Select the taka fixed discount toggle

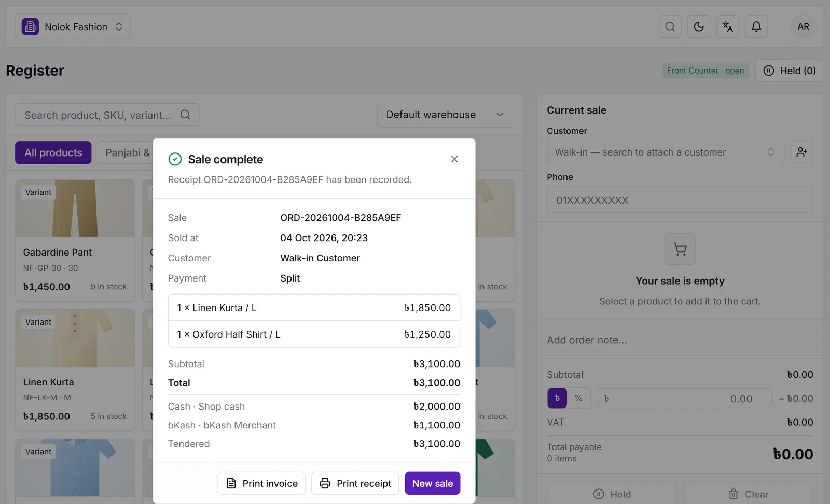[557, 398]
